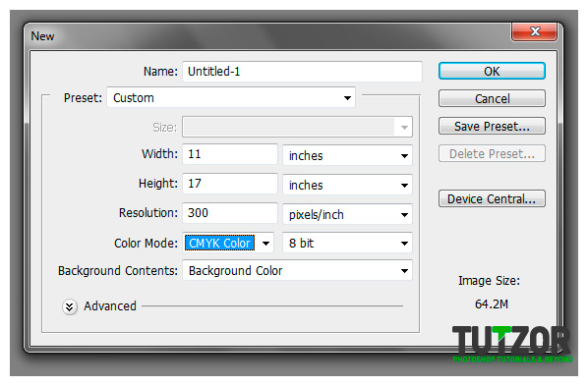Click the Resolution label

click(x=148, y=213)
